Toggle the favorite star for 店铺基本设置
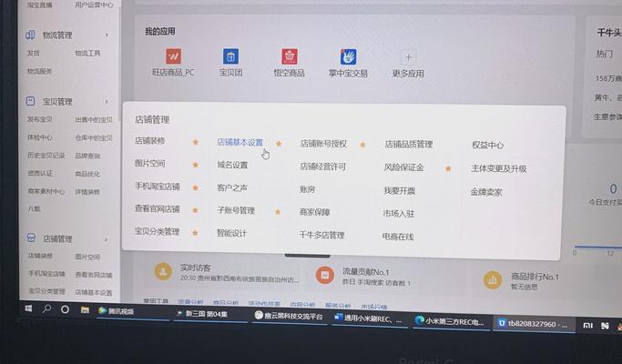 (279, 144)
